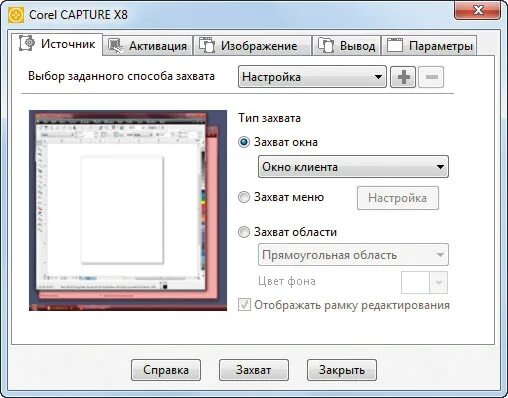
Task: Open the Параметры tab
Action: [x=429, y=46]
